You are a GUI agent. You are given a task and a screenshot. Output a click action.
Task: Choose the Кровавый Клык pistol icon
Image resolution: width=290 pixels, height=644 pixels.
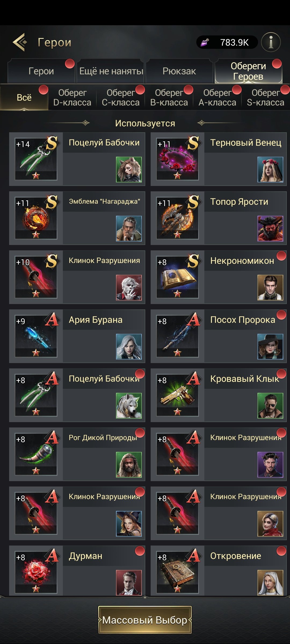tap(177, 395)
